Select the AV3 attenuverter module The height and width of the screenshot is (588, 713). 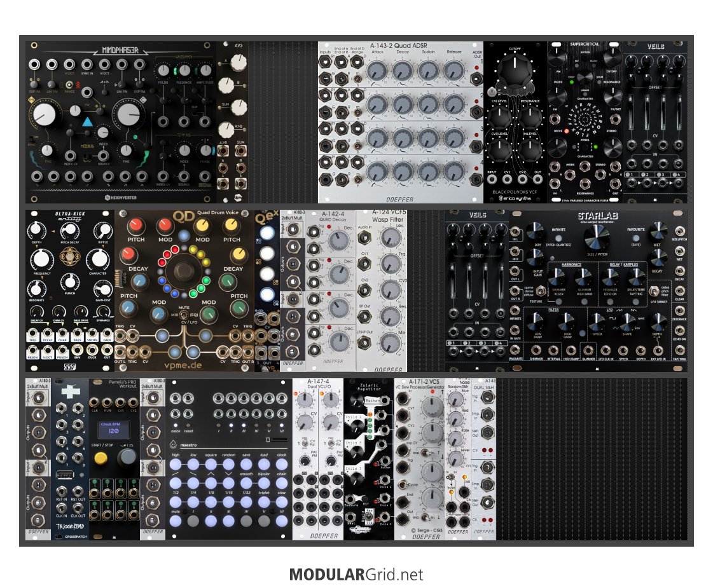click(232, 122)
